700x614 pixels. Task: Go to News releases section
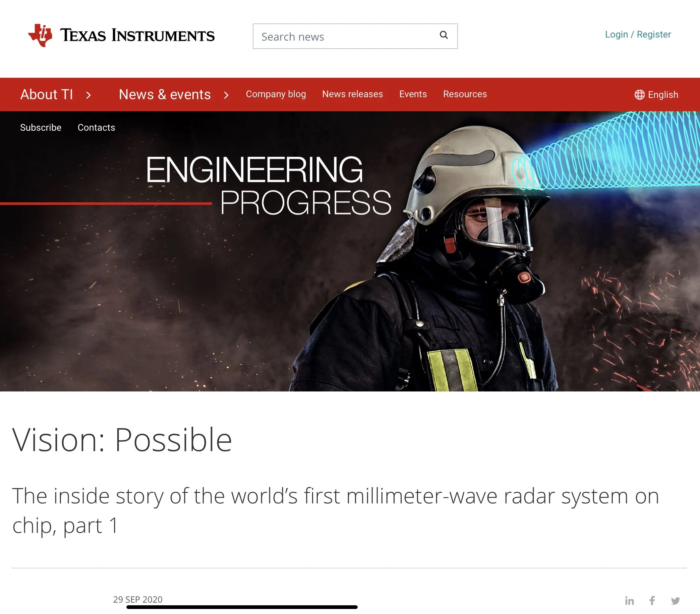[352, 94]
